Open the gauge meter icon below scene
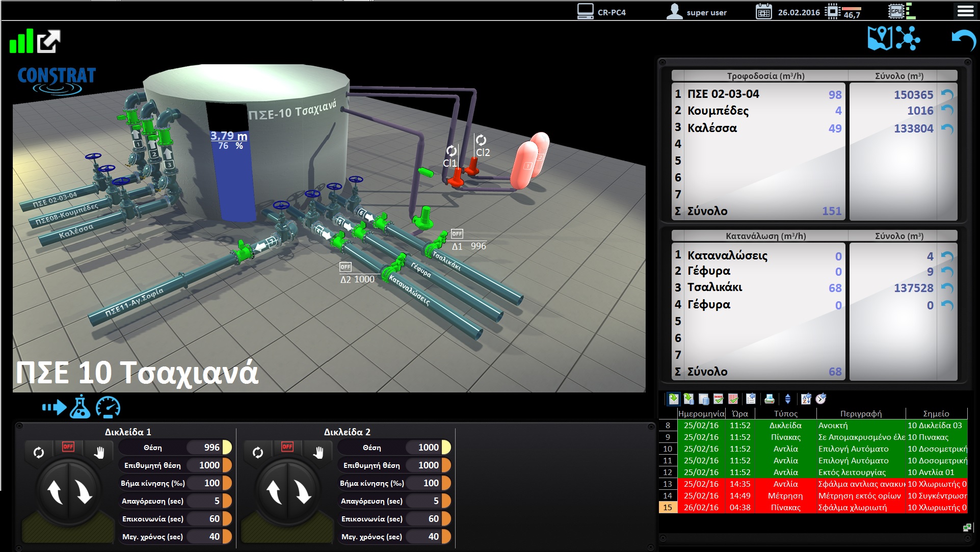 click(x=108, y=407)
